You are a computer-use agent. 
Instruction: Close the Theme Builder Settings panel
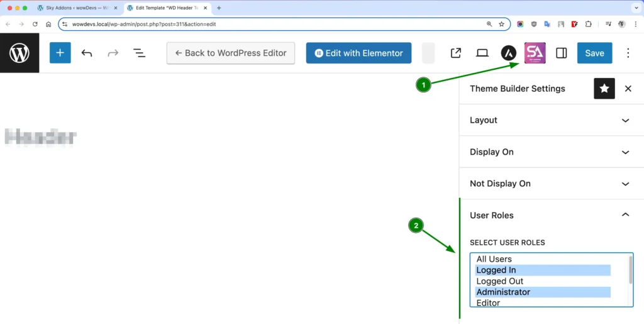tap(628, 88)
